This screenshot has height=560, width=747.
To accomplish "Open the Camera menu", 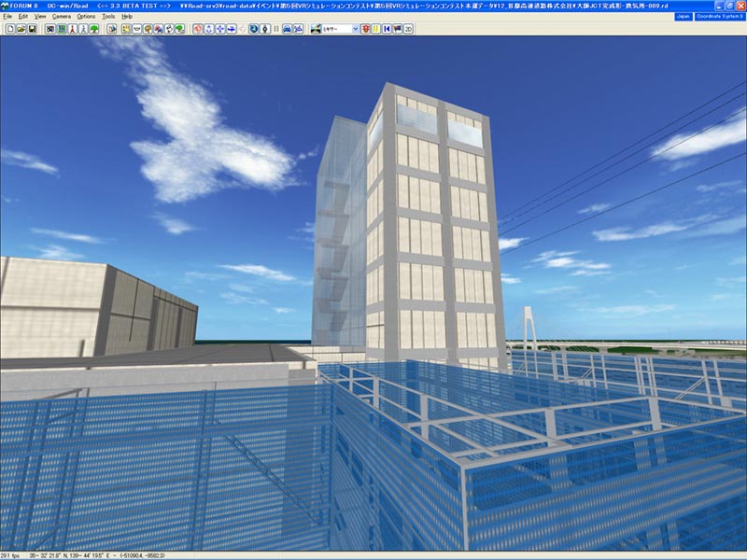I will point(62,16).
